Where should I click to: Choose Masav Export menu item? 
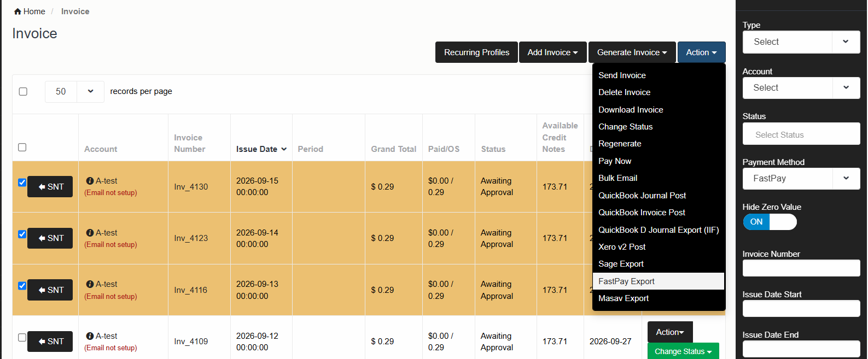pos(659,298)
